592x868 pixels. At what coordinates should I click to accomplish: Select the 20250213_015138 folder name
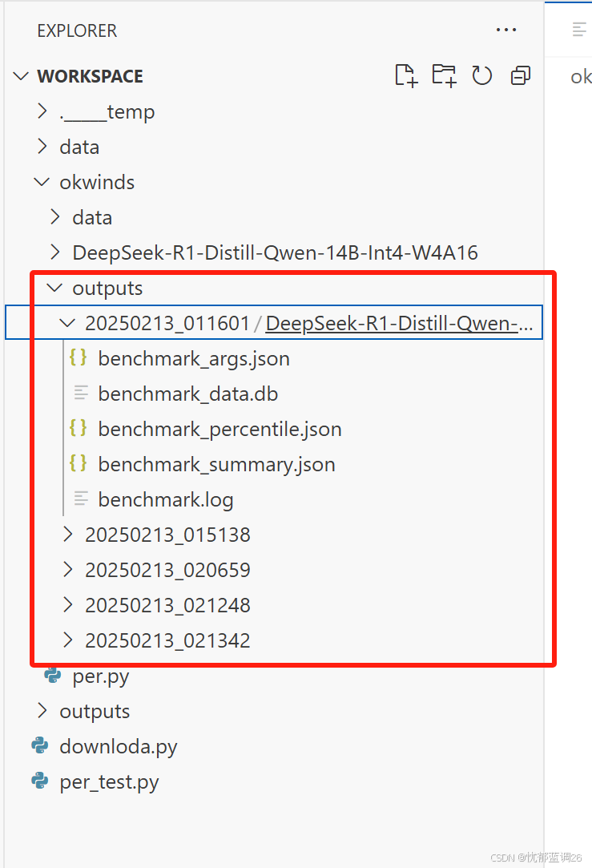pos(167,535)
